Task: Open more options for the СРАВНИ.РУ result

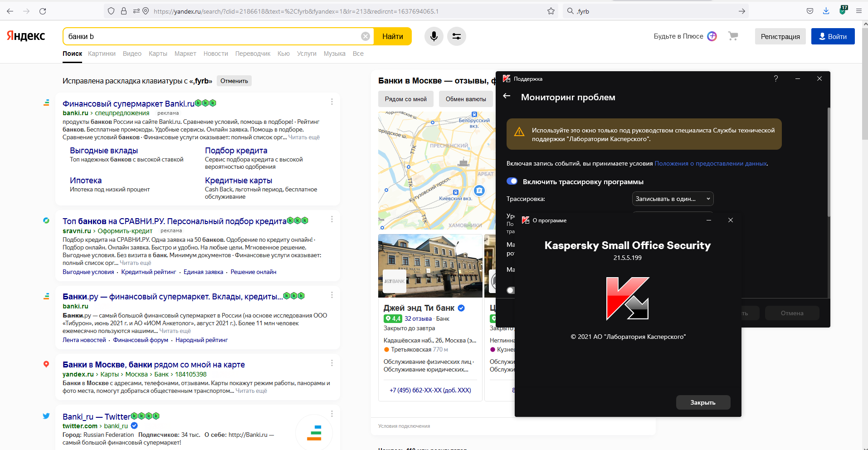Action: click(332, 219)
